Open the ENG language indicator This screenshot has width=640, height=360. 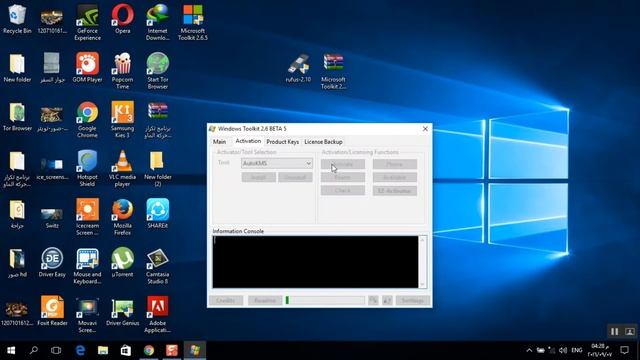(577, 350)
